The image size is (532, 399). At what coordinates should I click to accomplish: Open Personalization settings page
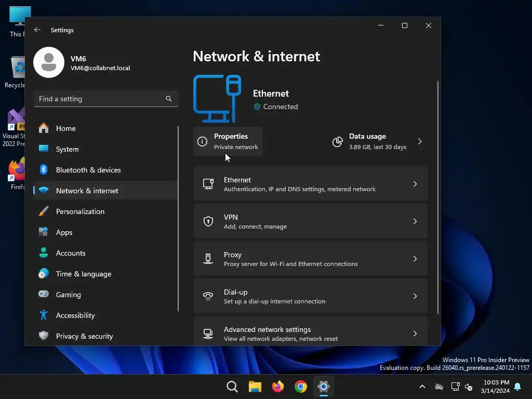pos(105,211)
